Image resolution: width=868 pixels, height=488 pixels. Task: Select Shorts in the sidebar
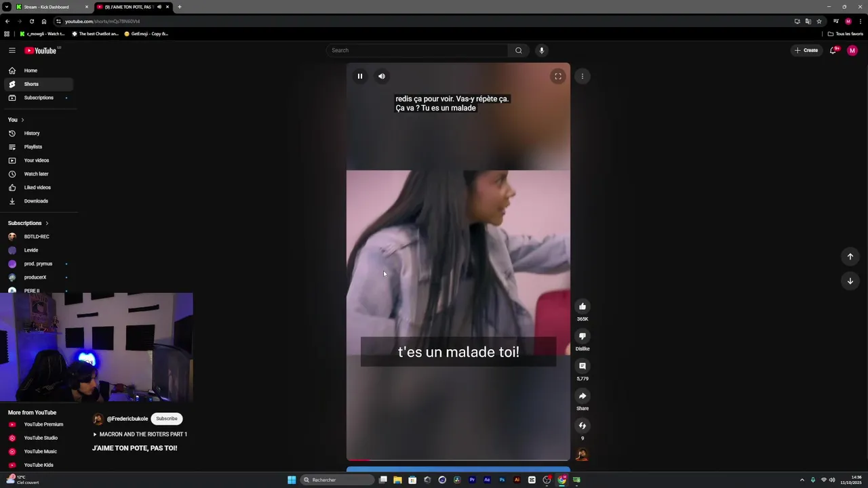click(x=39, y=84)
